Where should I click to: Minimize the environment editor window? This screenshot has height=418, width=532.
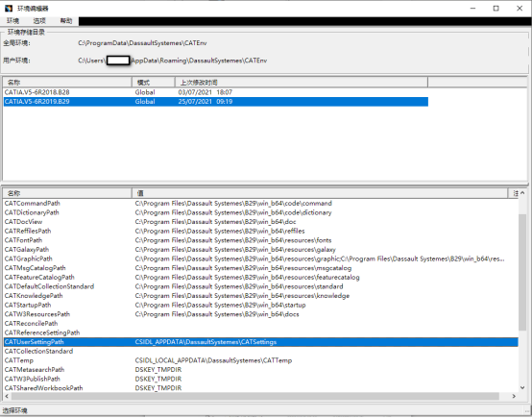coord(473,8)
